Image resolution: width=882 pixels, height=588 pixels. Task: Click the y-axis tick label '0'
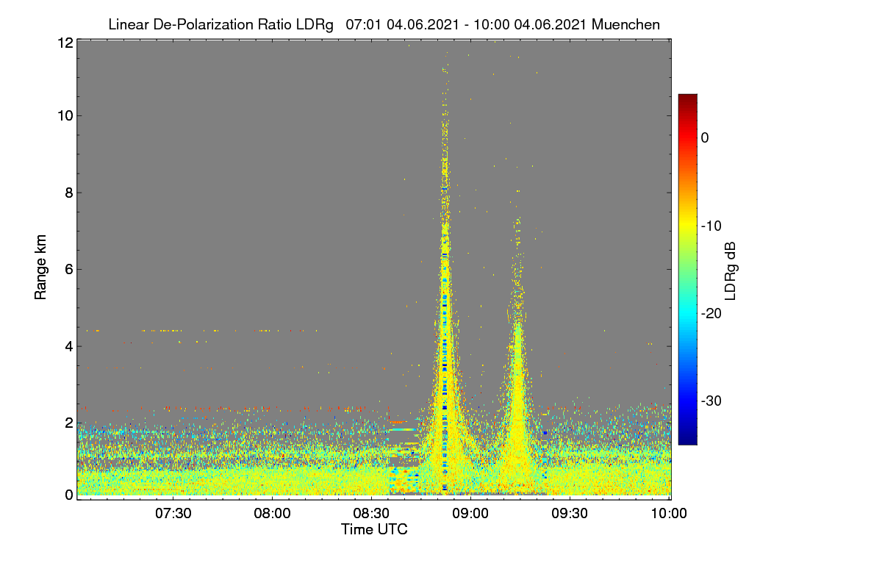68,495
